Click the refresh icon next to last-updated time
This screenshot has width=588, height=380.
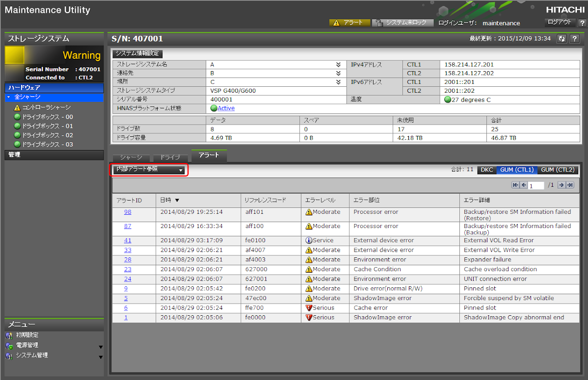coord(562,39)
